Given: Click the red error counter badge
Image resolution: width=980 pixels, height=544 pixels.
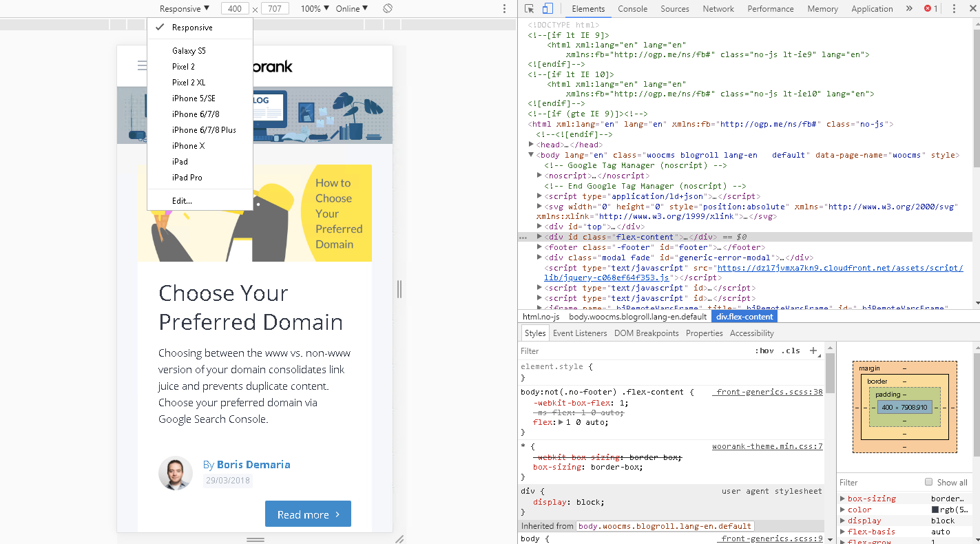Looking at the screenshot, I should [928, 8].
